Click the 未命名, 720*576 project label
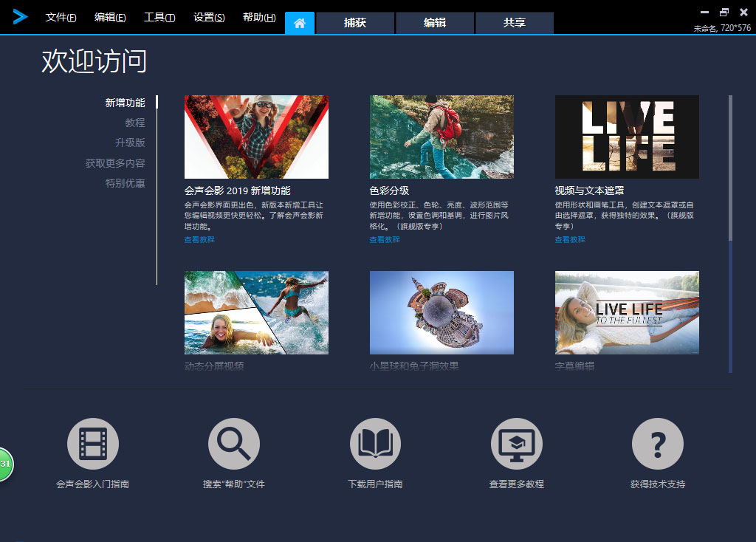Image resolution: width=756 pixels, height=542 pixels. click(x=722, y=28)
